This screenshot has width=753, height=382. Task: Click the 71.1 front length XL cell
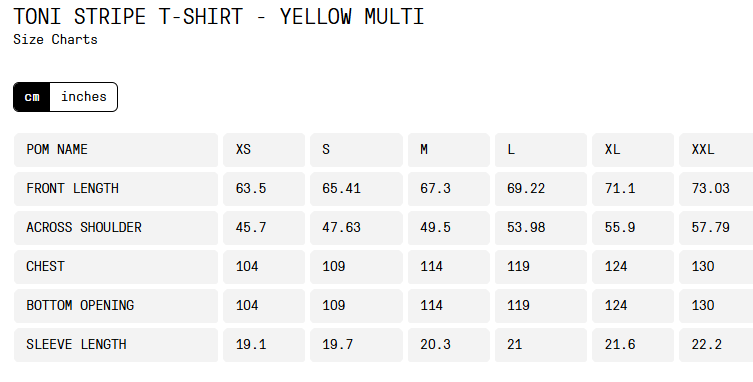pos(633,189)
